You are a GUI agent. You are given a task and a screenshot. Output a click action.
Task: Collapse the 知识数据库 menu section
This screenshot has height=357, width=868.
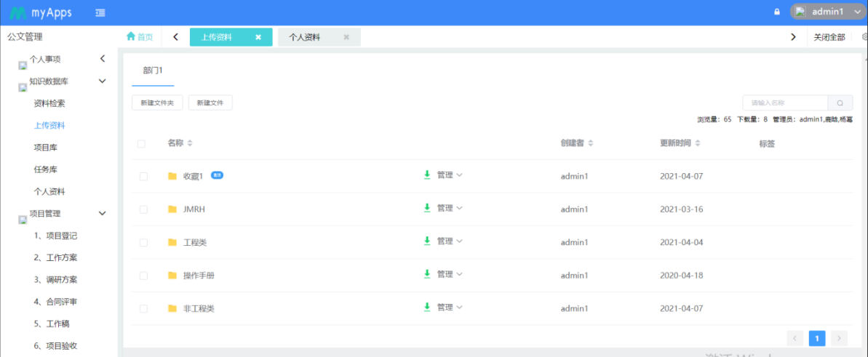(x=103, y=81)
